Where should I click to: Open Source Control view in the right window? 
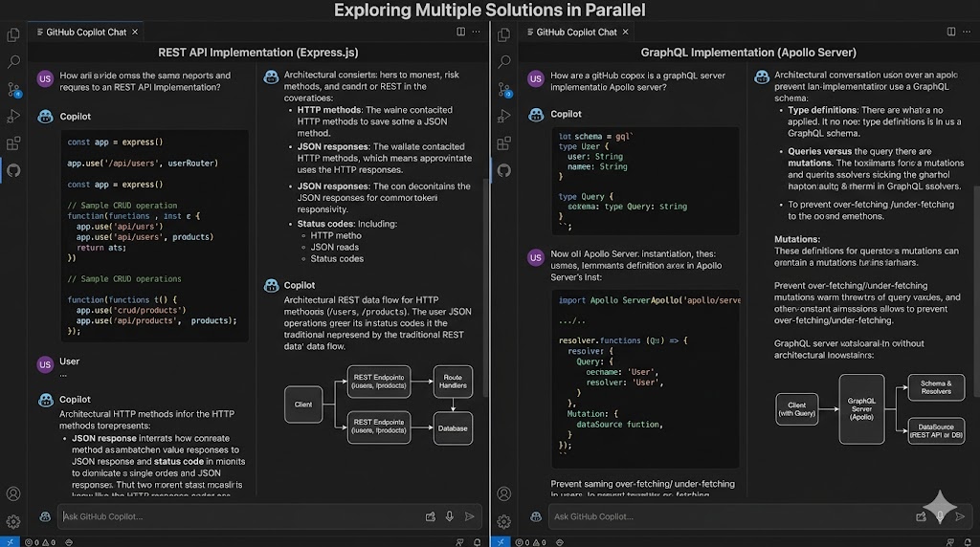coord(503,89)
